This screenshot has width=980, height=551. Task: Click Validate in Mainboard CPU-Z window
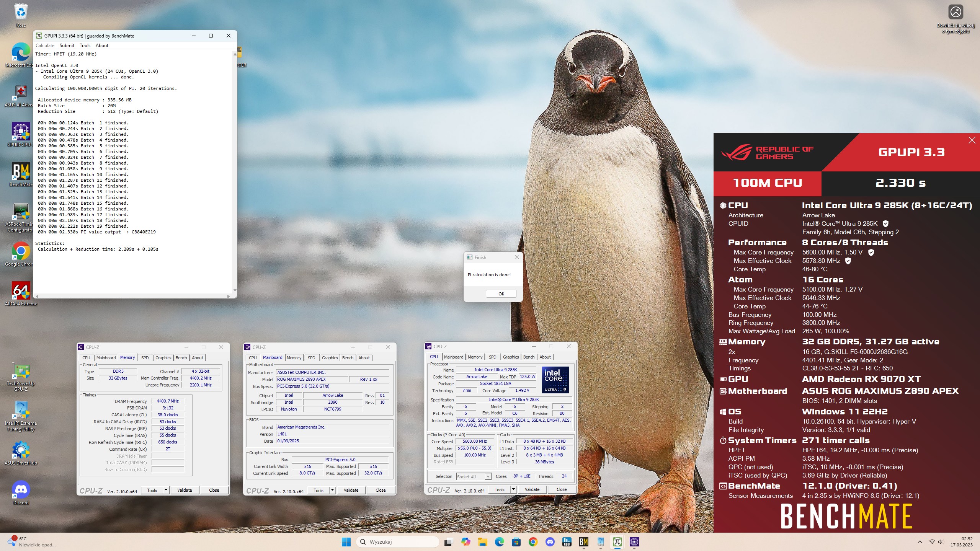351,490
